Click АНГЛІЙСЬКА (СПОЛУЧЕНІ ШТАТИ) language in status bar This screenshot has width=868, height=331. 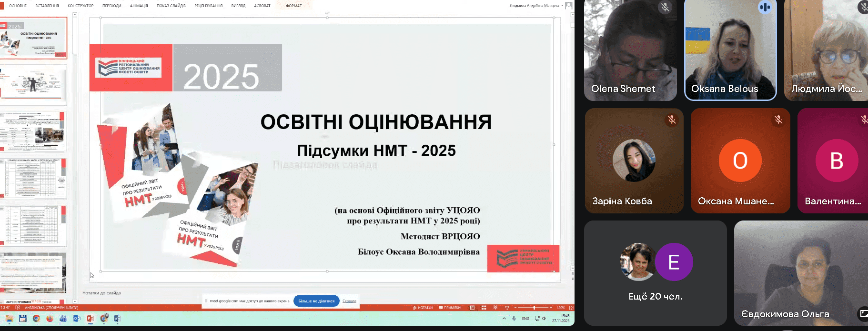pos(51,308)
